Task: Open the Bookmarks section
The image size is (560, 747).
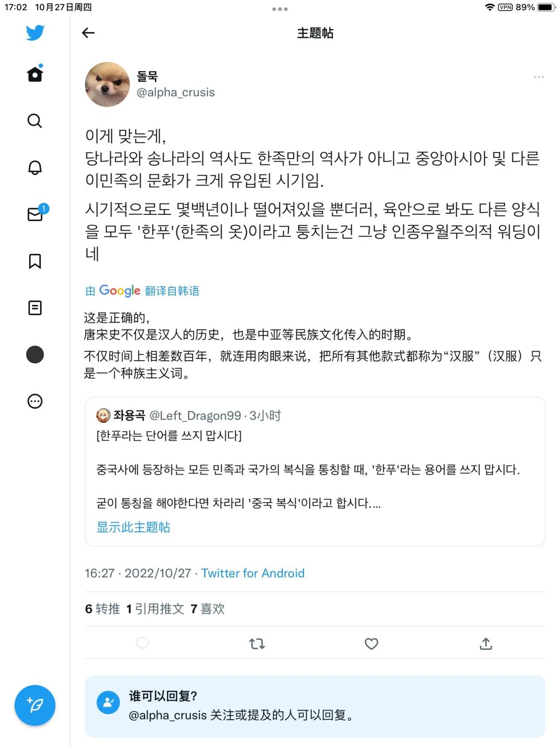Action: click(34, 262)
